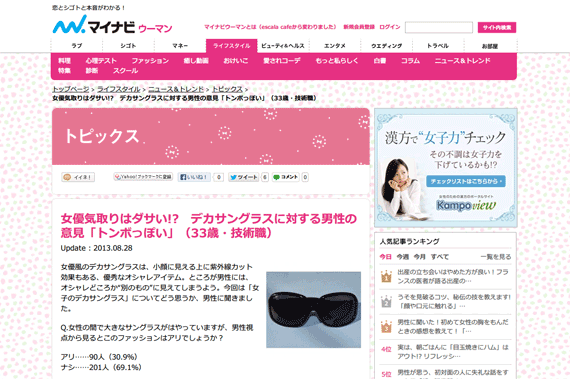Viewport: 570px width, 379px height.
Task: Go to 診断 in pink submenu
Action: [92, 70]
